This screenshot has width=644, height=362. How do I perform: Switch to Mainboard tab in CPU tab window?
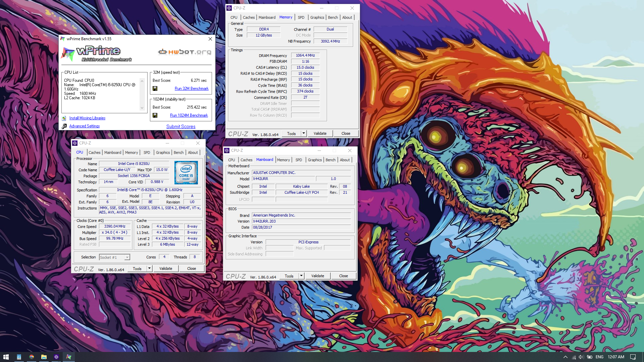coord(113,153)
